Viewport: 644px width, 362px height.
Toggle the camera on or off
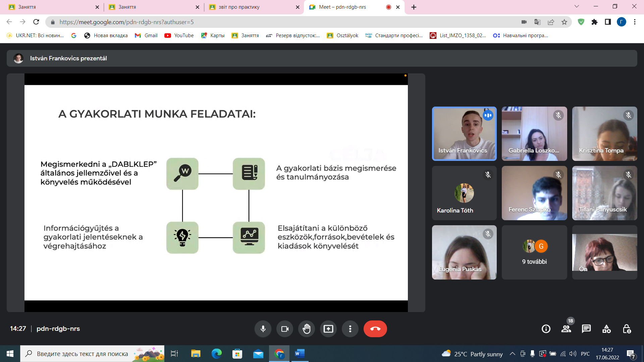[x=285, y=329]
